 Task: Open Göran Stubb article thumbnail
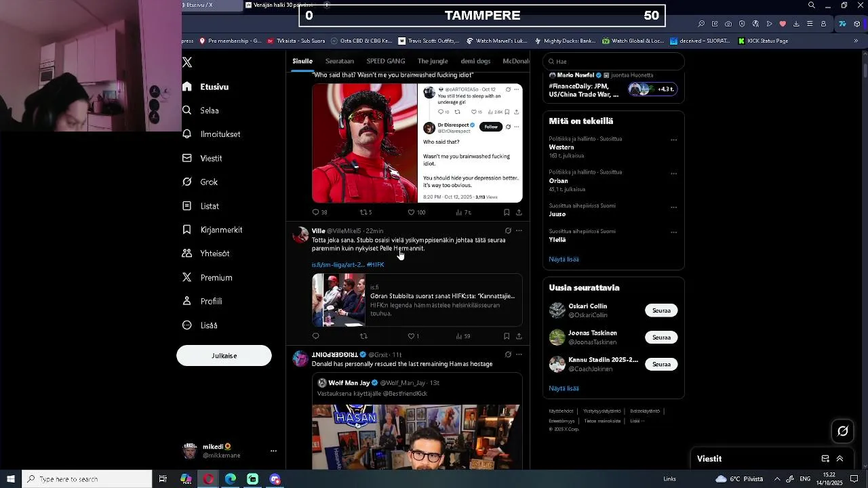coord(338,300)
